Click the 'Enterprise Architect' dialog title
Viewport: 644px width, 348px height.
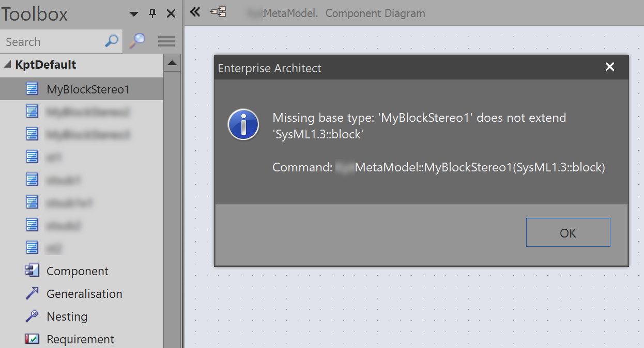(x=269, y=68)
